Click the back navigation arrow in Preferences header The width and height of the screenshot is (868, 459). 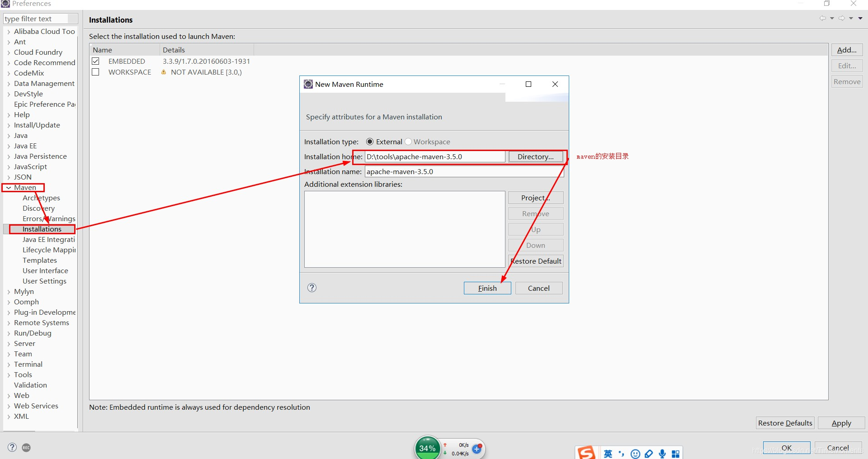click(x=822, y=19)
